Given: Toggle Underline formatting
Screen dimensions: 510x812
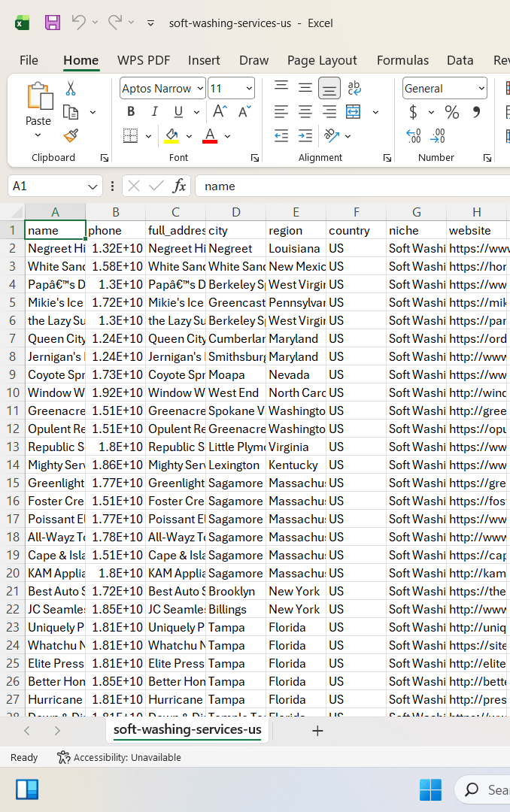Looking at the screenshot, I should coord(178,112).
